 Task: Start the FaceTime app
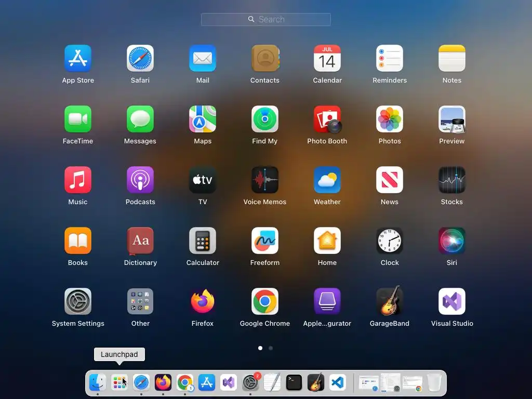coord(78,119)
